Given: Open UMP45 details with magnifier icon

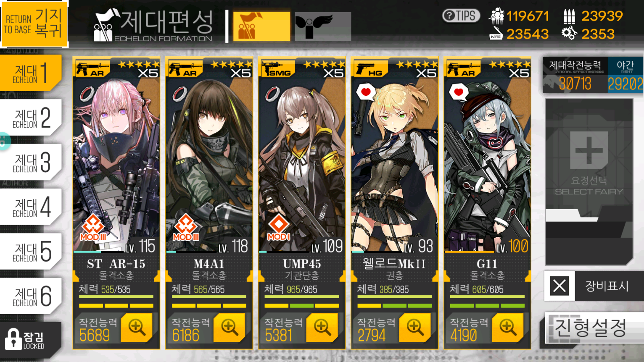Looking at the screenshot, I should 322,327.
